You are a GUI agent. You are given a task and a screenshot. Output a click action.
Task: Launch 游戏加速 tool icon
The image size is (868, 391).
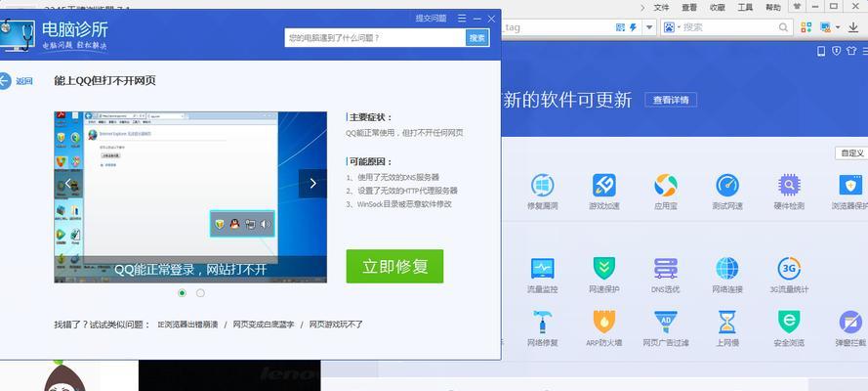[604, 185]
